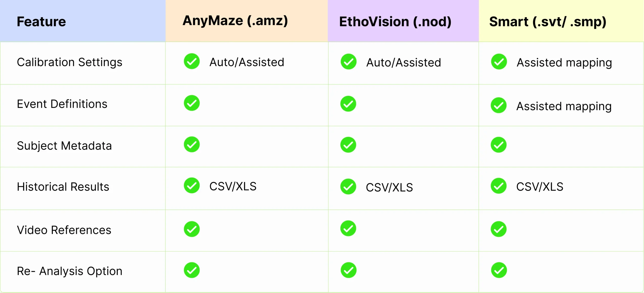Click the AnyMaze Historical Results checkmark icon
This screenshot has width=644, height=293.
[192, 186]
